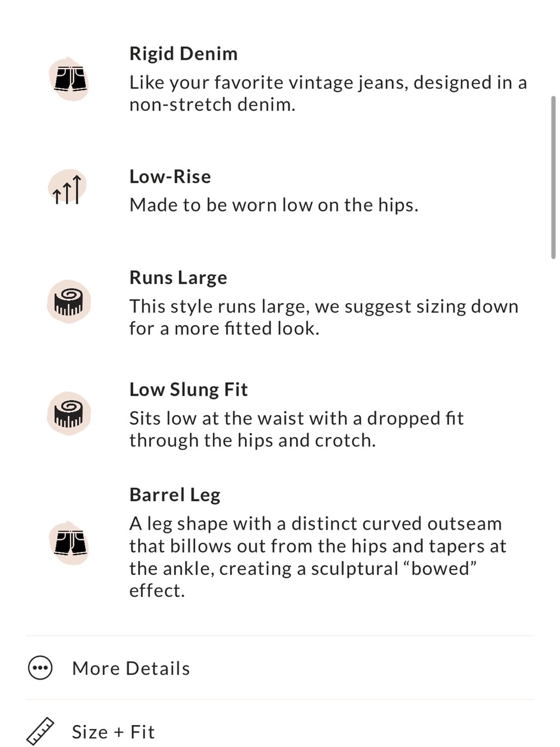Screen dimensions: 560x747
Task: Select the Low-Rise heading
Action: (x=170, y=177)
